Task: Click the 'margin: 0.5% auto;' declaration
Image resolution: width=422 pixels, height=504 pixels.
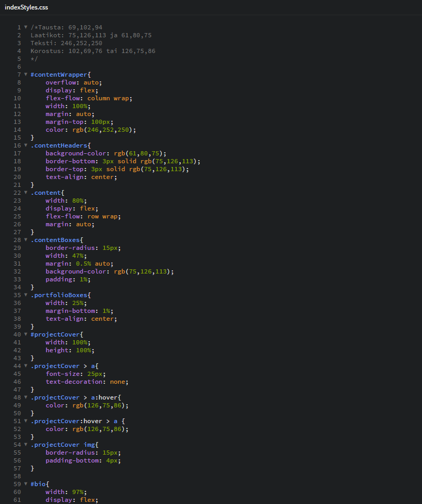Action: click(x=79, y=264)
